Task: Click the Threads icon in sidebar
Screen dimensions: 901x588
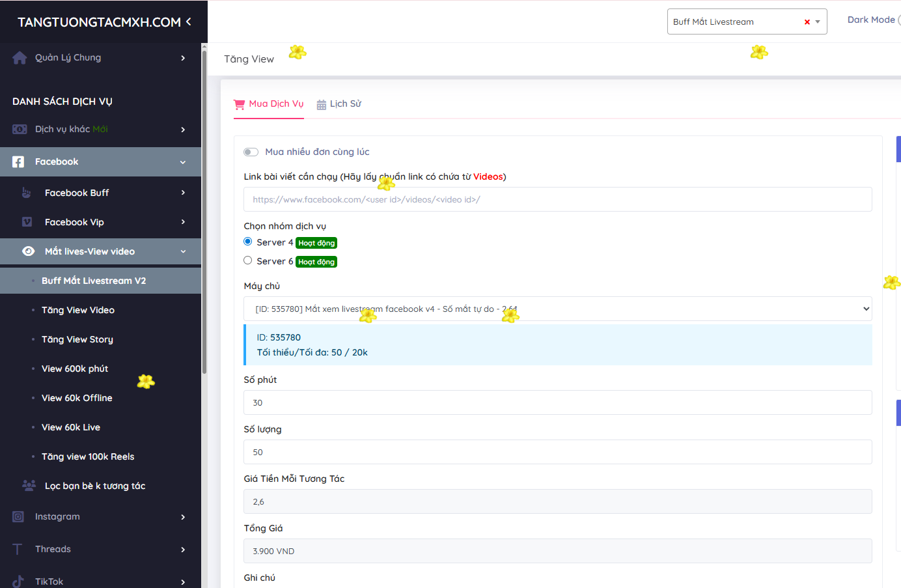Action: (18, 550)
